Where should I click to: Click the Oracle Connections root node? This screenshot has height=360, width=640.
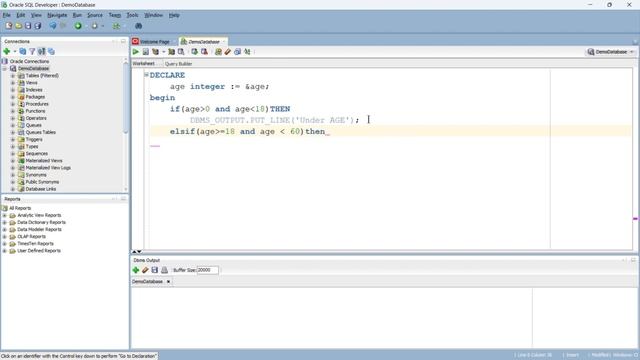29,62
